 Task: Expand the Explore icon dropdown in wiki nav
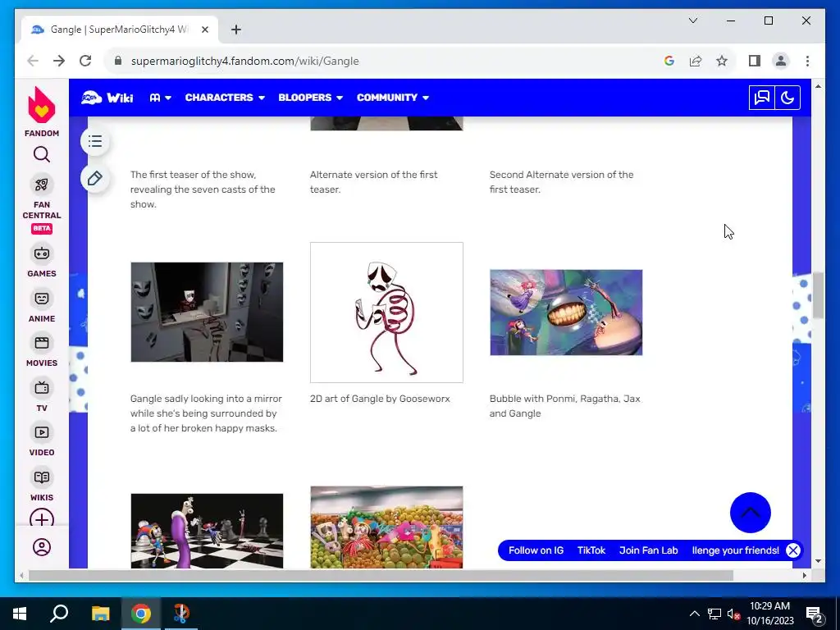coord(160,98)
